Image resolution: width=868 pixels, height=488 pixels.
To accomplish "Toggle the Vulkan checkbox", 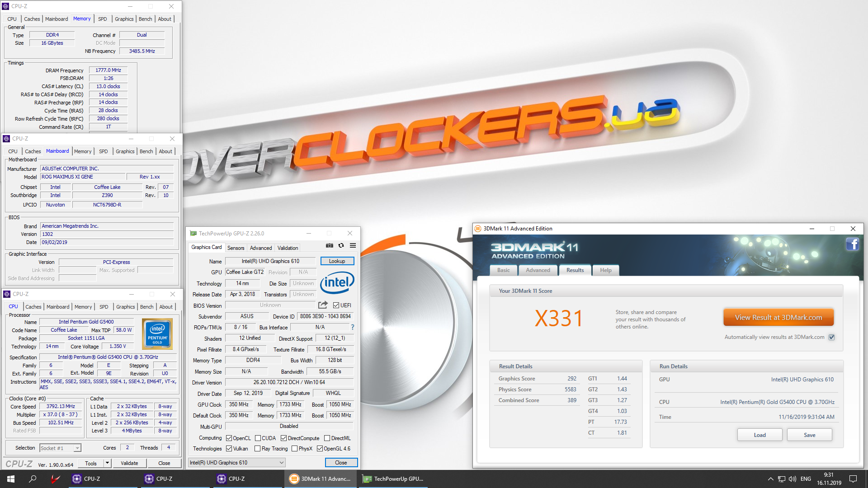I will pos(229,449).
